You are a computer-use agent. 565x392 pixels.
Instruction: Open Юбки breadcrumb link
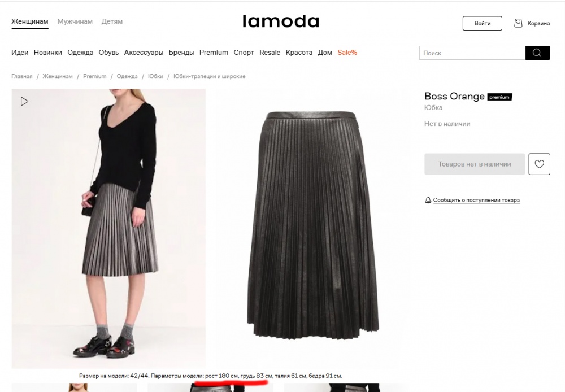pyautogui.click(x=155, y=76)
